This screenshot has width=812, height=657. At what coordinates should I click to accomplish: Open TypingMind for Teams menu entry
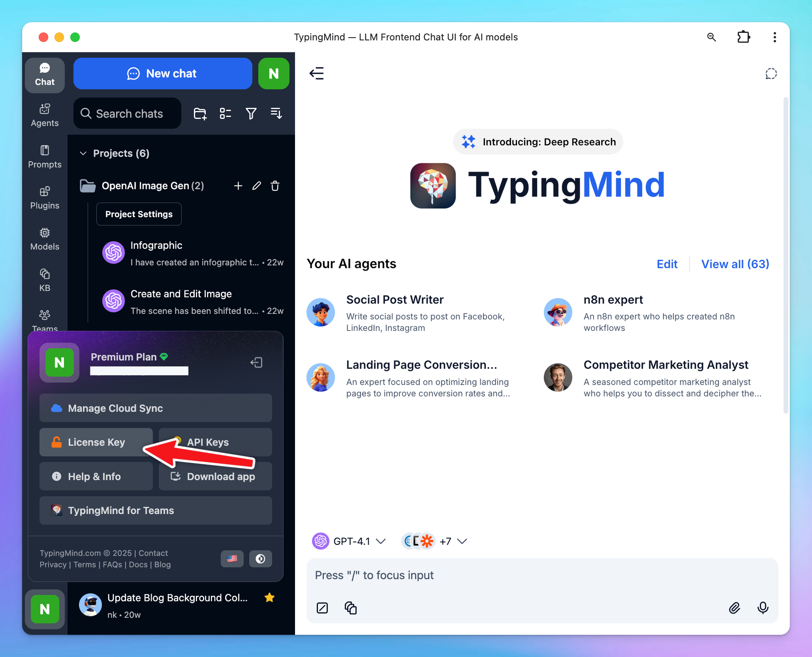155,510
